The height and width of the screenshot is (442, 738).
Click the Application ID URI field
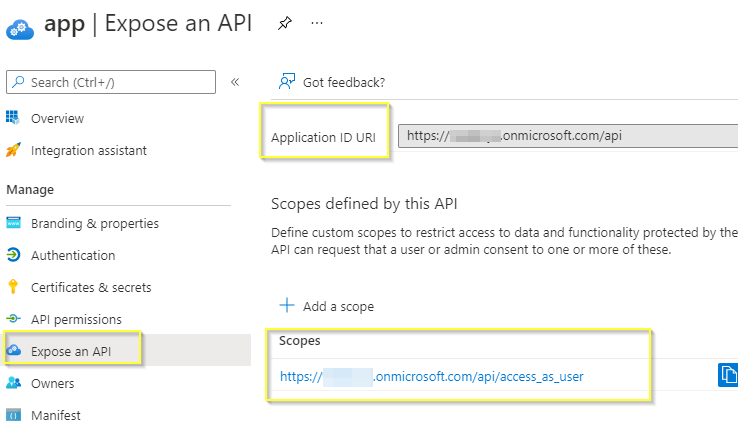pos(568,136)
